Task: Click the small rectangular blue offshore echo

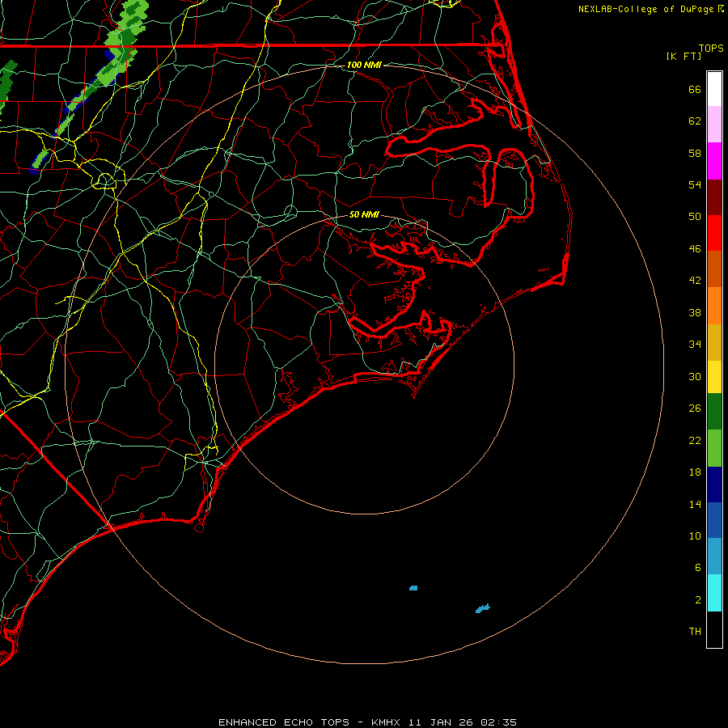Action: (413, 588)
